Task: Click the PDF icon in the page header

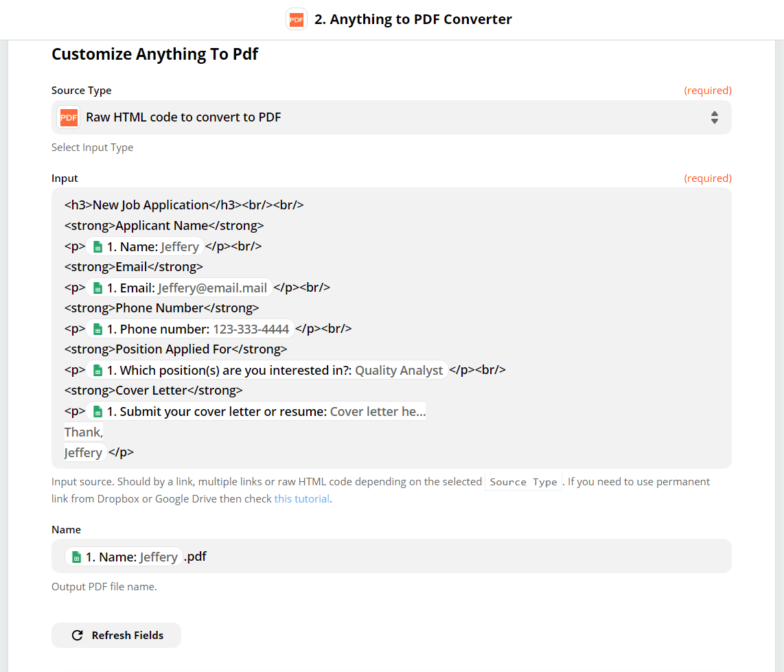Action: click(296, 19)
